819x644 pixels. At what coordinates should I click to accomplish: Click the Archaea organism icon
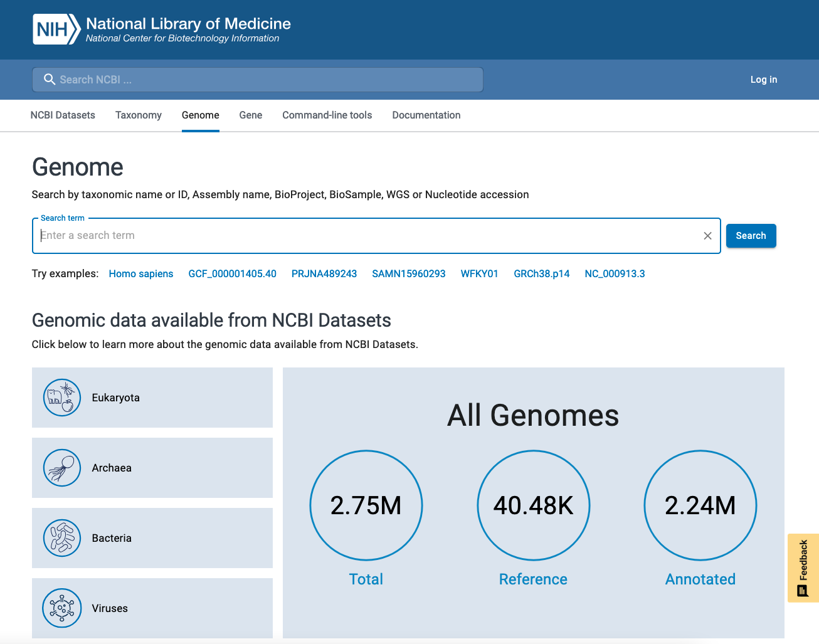click(62, 468)
